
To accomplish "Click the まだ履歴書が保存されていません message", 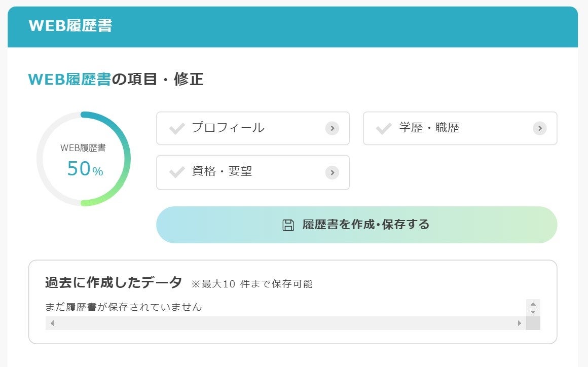I will [124, 307].
